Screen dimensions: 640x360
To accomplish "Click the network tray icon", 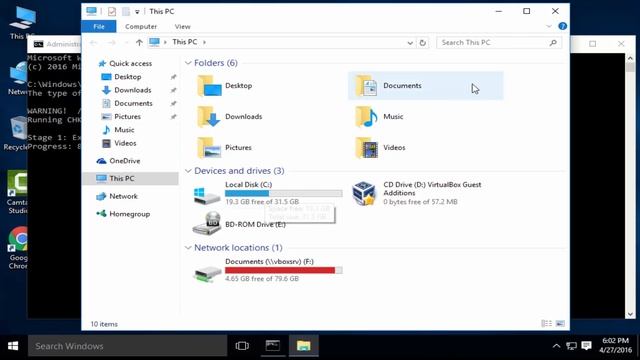I will tap(571, 346).
